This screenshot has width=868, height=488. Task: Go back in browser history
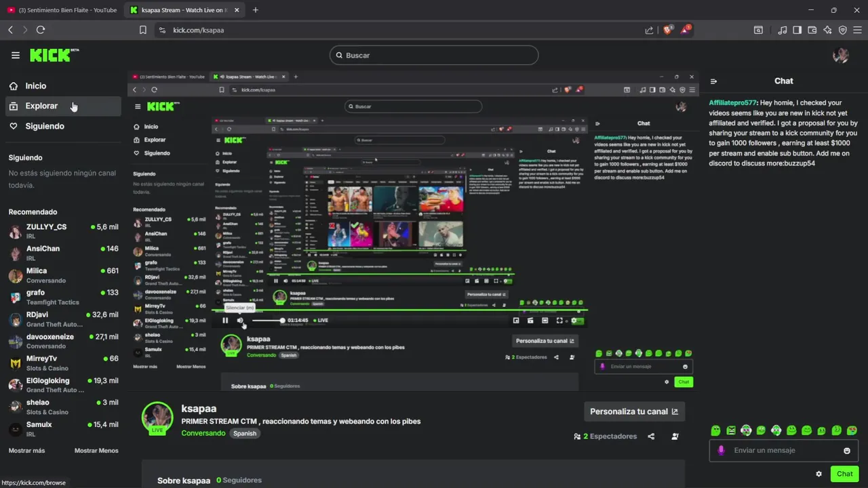[x=10, y=30]
